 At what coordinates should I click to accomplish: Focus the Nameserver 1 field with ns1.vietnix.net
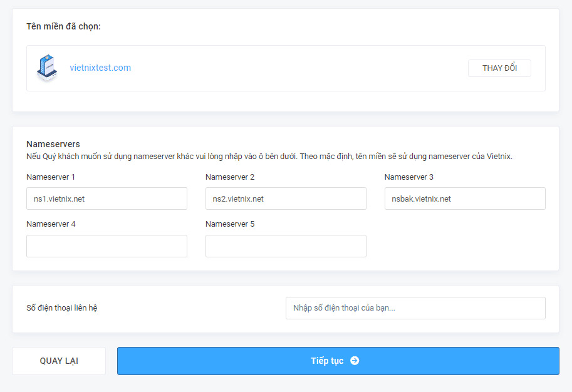pyautogui.click(x=107, y=199)
